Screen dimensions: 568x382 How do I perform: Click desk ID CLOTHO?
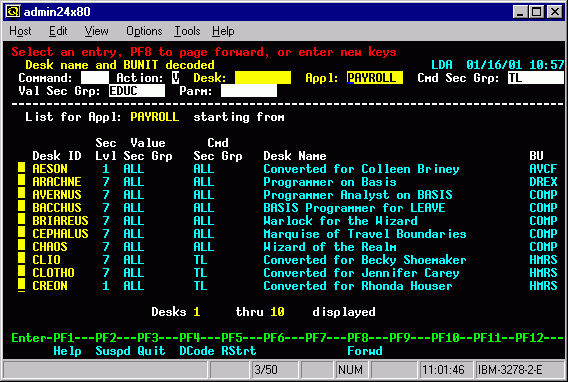point(53,273)
